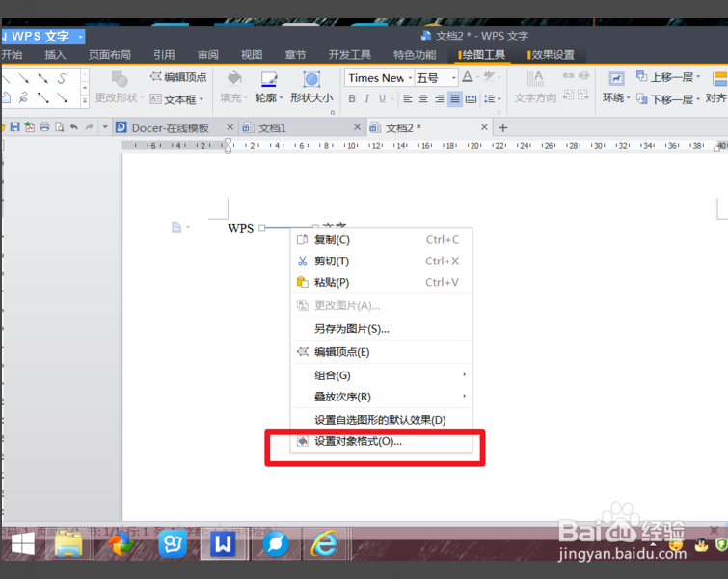Viewport: 728px width, 579px height.
Task: Click the Internet Explorer taskbar icon
Action: tap(325, 543)
